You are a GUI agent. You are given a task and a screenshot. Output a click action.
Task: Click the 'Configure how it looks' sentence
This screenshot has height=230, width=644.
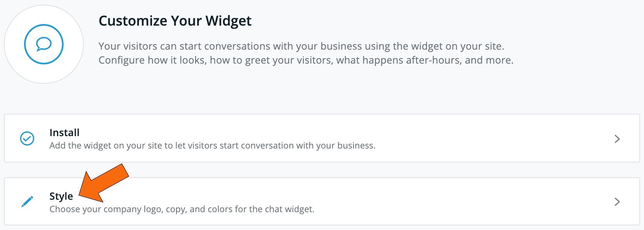tap(306, 60)
